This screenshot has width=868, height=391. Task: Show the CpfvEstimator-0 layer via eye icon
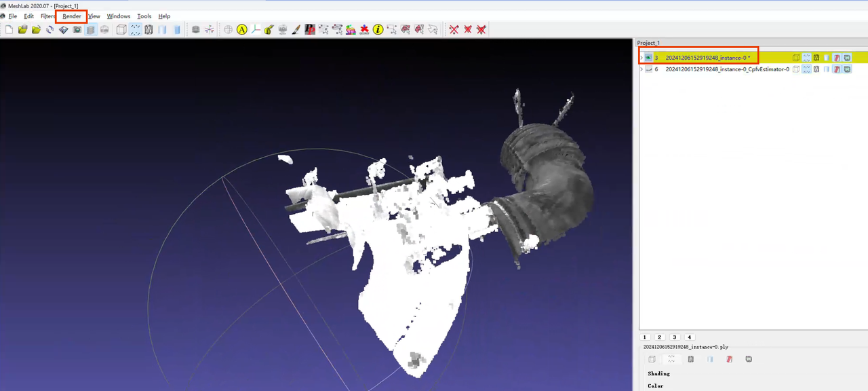(x=648, y=69)
